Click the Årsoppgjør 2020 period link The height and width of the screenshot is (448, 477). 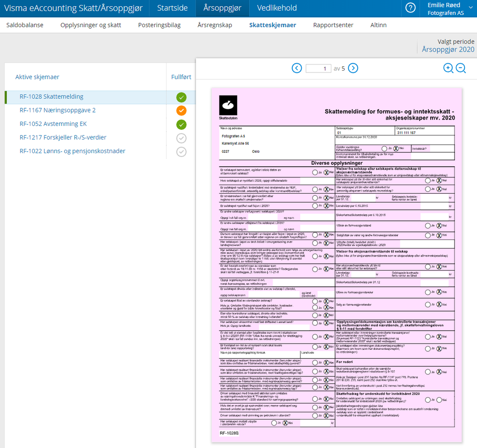pyautogui.click(x=448, y=50)
